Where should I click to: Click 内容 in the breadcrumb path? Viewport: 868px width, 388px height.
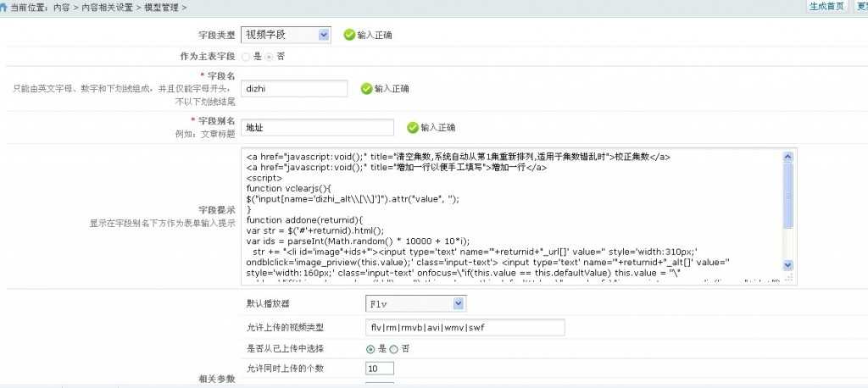click(61, 8)
